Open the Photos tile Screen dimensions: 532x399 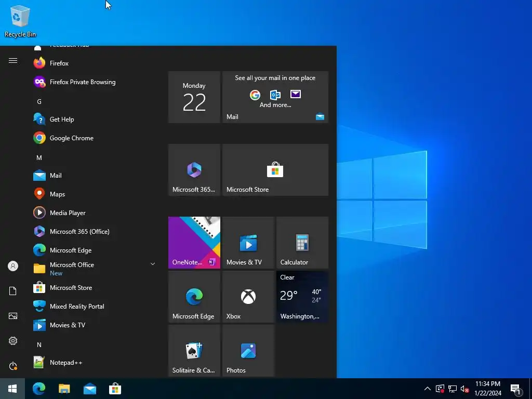point(248,351)
